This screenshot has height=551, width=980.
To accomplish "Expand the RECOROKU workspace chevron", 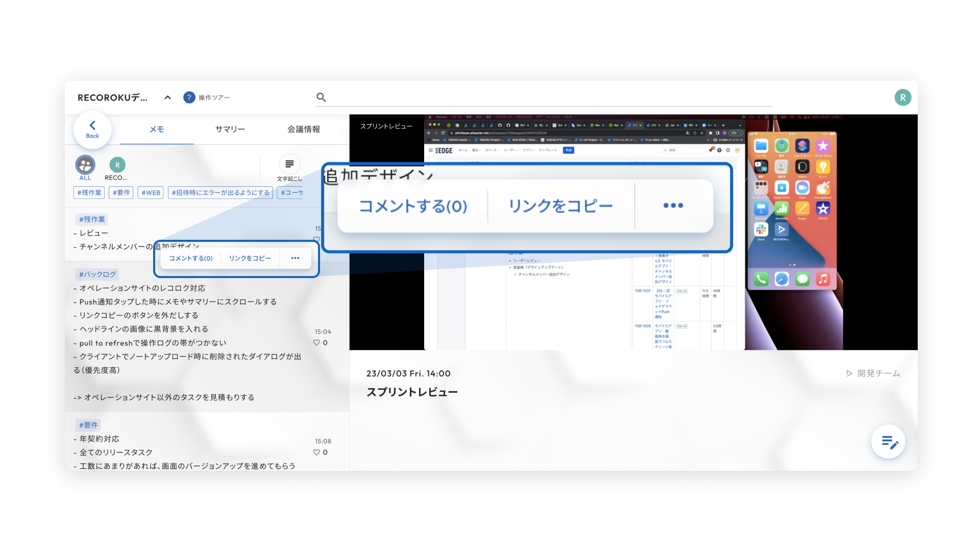I will point(167,97).
